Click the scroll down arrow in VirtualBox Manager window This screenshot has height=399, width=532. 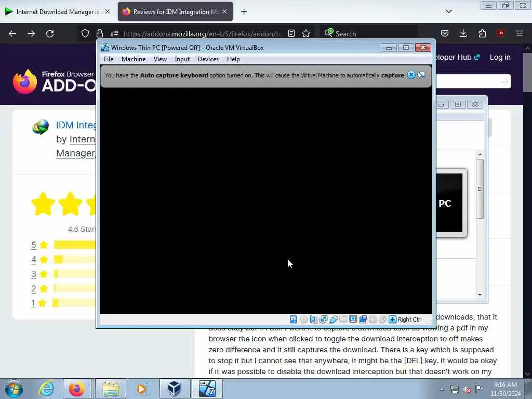coord(480,295)
